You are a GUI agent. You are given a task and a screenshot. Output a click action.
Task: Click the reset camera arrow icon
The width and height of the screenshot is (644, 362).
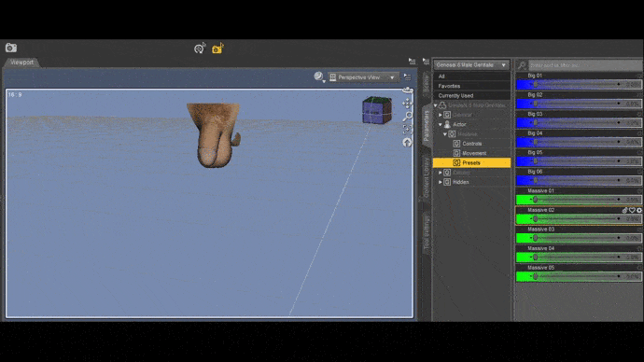407,143
